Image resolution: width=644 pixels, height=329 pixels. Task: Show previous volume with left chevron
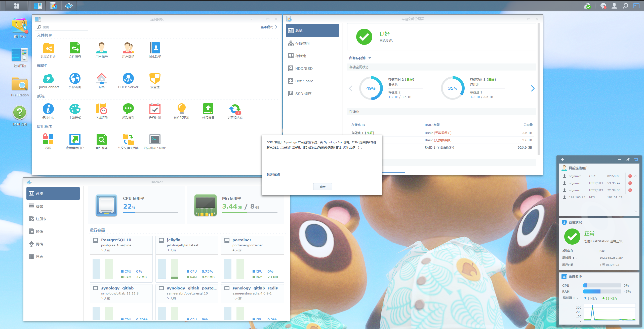click(351, 88)
